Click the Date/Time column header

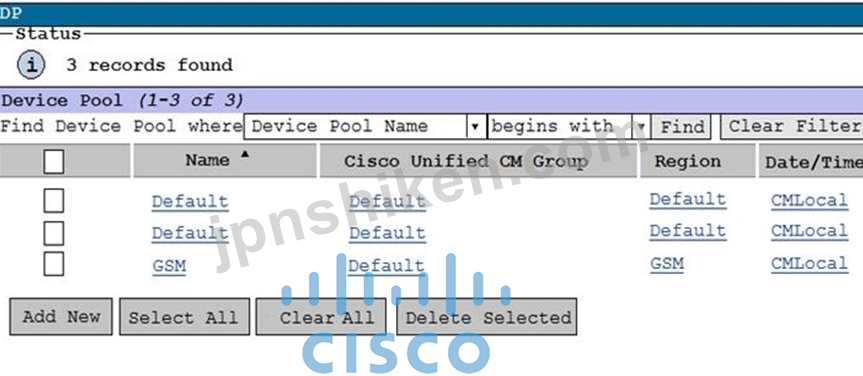click(813, 162)
